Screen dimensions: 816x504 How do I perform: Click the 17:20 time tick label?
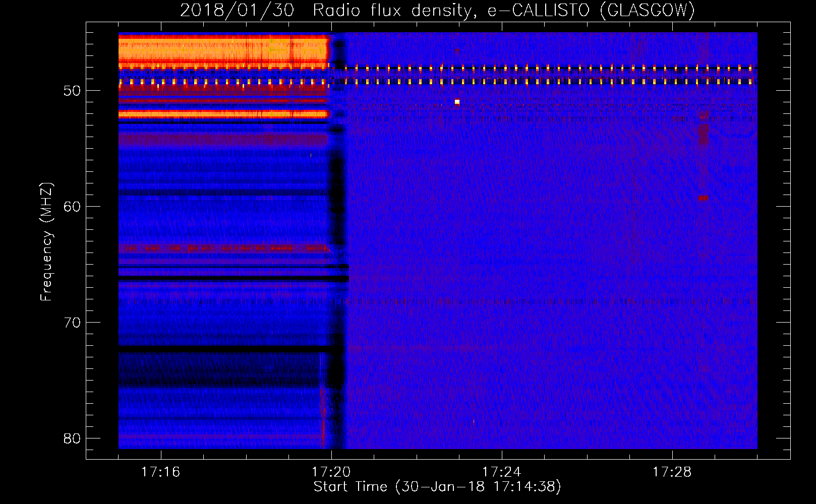coord(331,472)
